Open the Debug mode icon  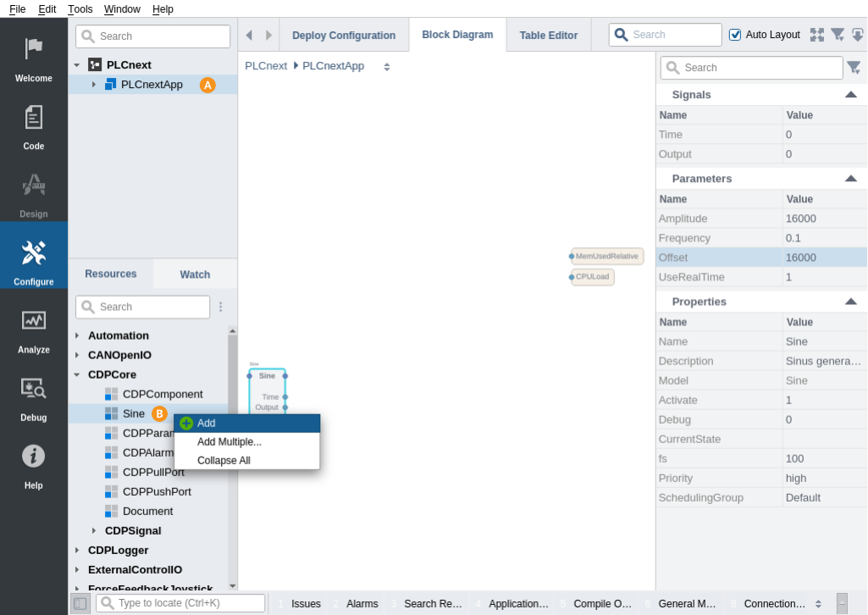33,389
